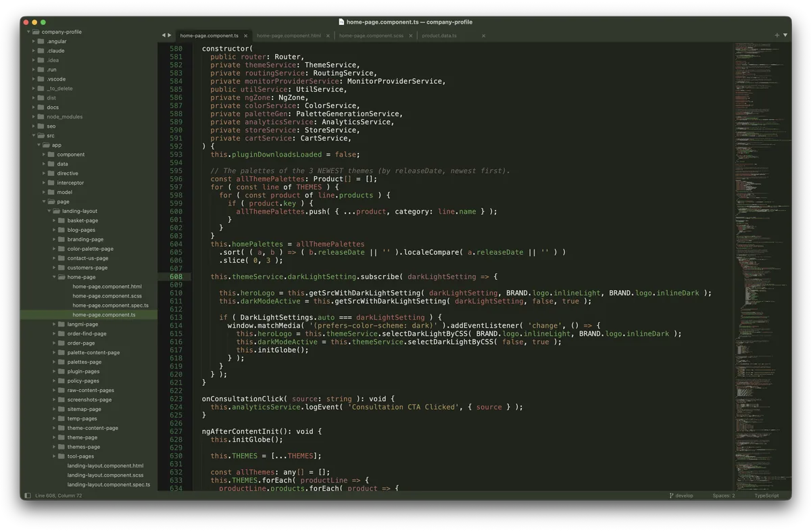This screenshot has width=811, height=532.
Task: Click the minimap code overview
Action: point(762,266)
